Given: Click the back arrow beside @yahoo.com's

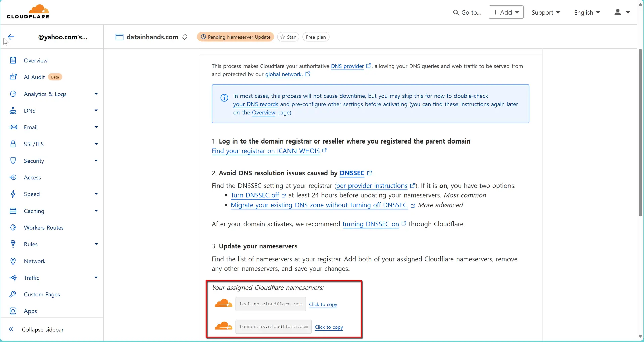Looking at the screenshot, I should click(x=11, y=37).
